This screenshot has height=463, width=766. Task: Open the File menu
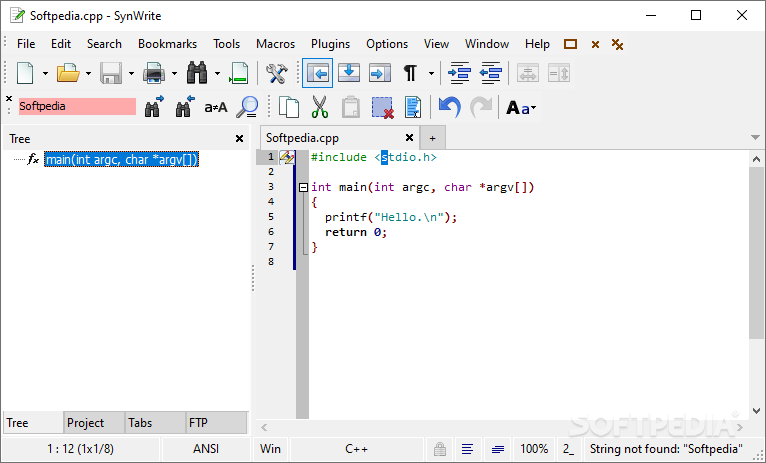[26, 44]
